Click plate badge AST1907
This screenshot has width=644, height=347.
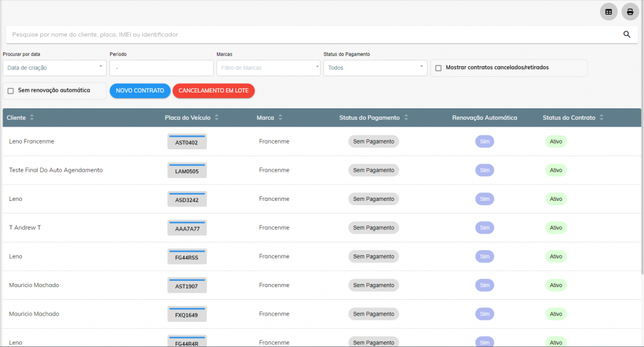pos(187,286)
